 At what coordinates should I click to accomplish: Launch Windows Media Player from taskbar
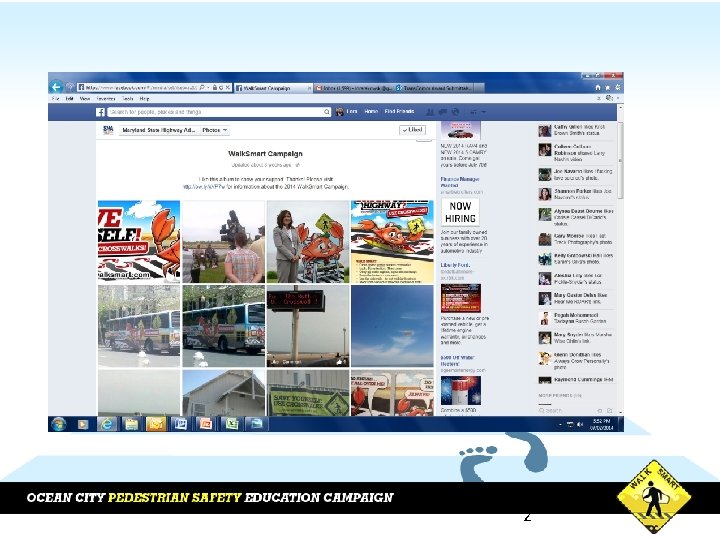click(83, 424)
